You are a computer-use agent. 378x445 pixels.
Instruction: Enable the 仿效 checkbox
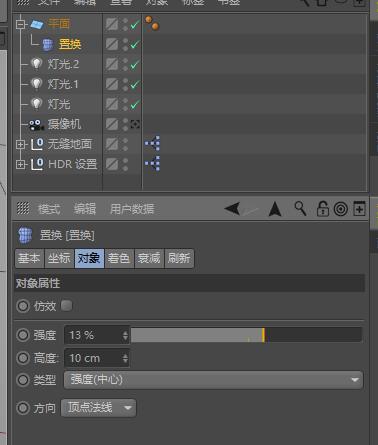click(x=67, y=305)
